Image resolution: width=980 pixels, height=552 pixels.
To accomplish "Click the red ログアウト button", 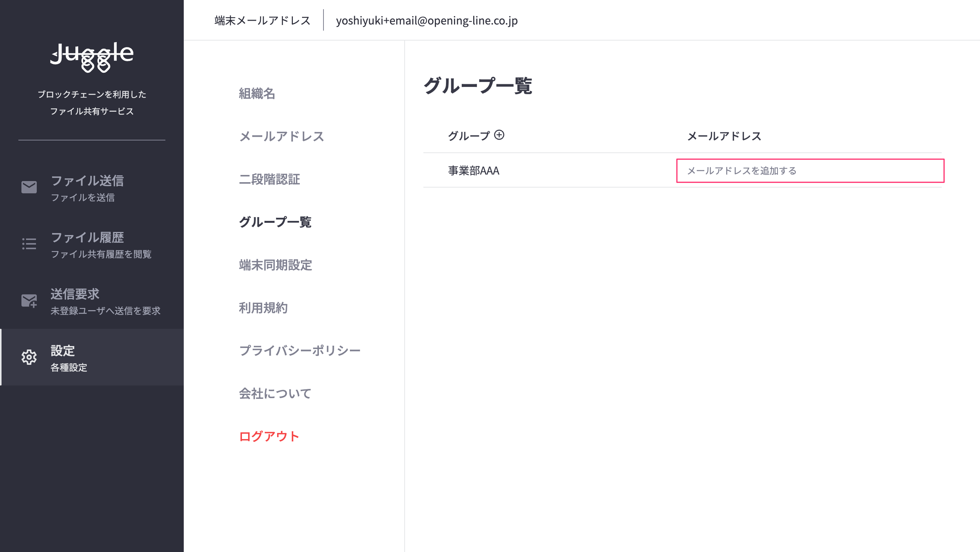I will coord(269,437).
